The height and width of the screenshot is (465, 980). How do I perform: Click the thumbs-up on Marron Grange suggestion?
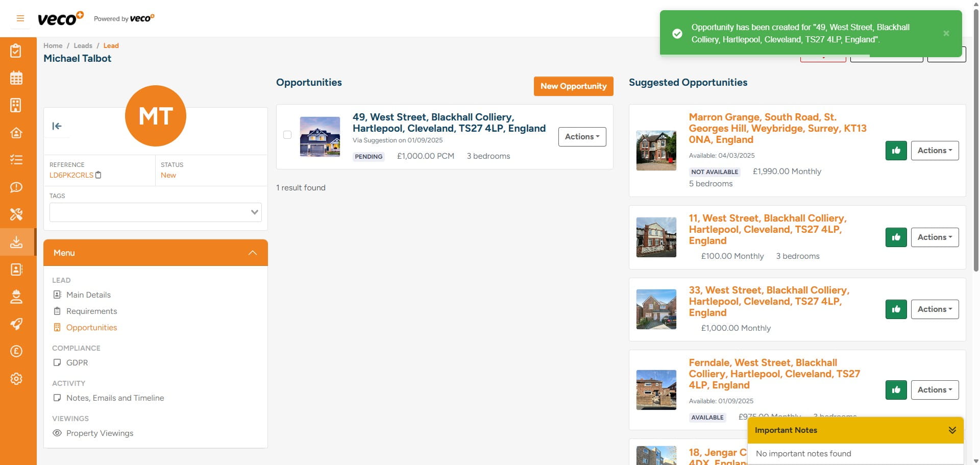point(896,151)
